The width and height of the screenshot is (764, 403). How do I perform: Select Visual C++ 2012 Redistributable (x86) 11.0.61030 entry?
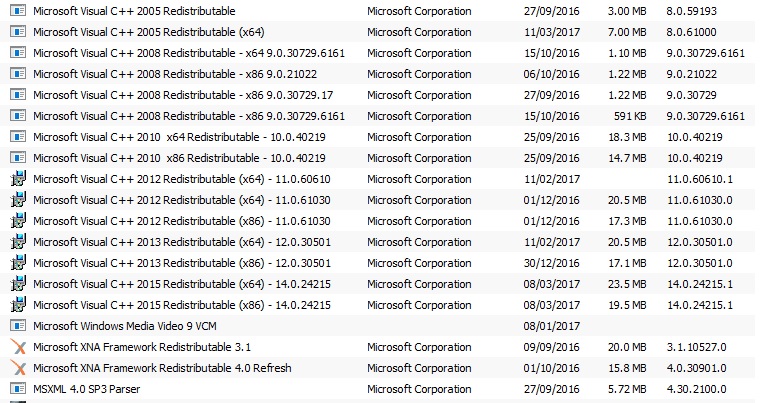click(x=182, y=221)
